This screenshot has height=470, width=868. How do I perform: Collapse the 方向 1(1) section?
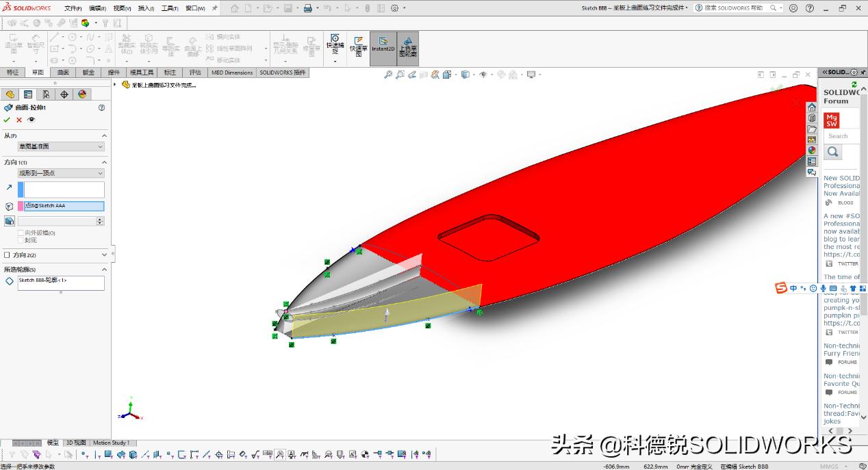(x=105, y=162)
